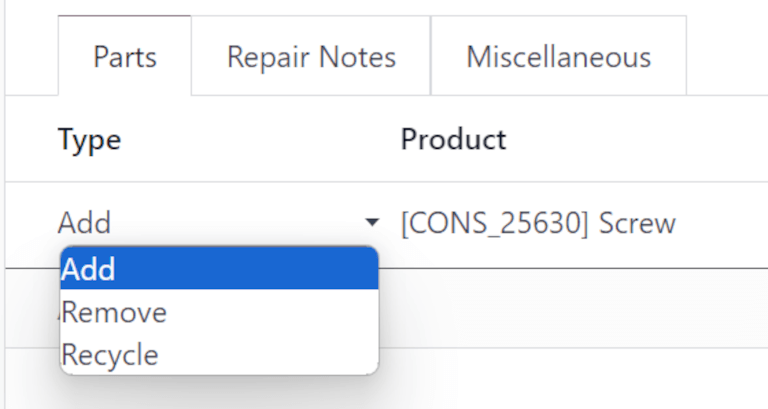Edit the Screw product field

[x=538, y=222]
